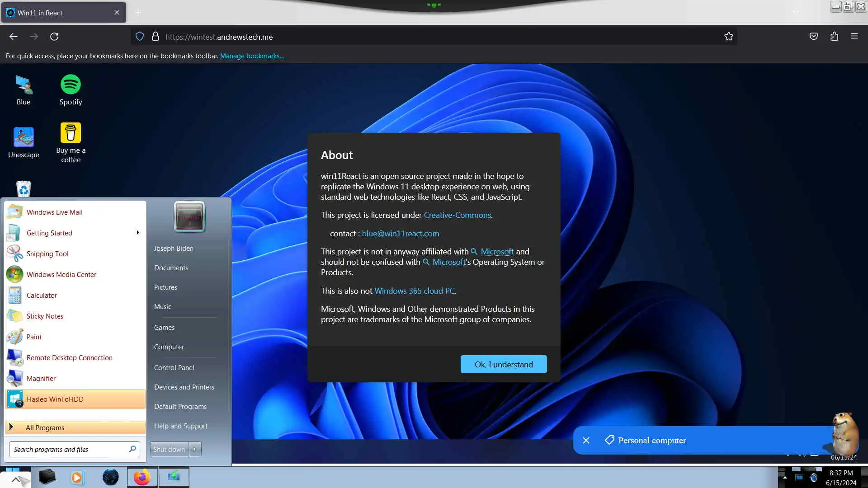Image resolution: width=868 pixels, height=488 pixels.
Task: Dismiss the Personal computer notification
Action: [x=586, y=440]
